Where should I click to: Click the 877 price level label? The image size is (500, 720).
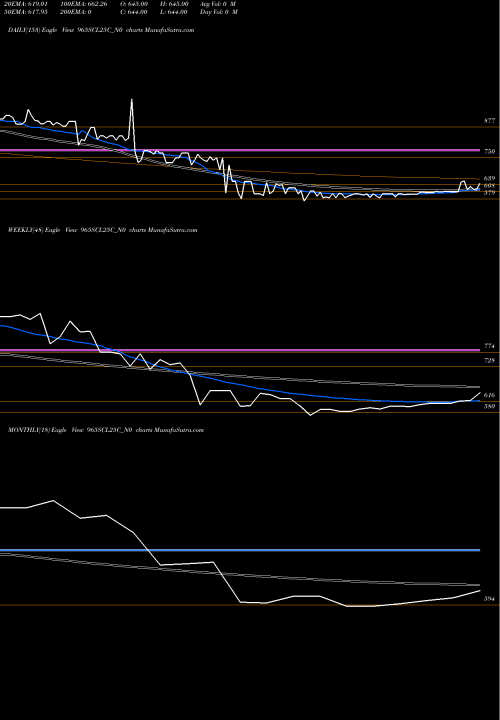(x=489, y=121)
